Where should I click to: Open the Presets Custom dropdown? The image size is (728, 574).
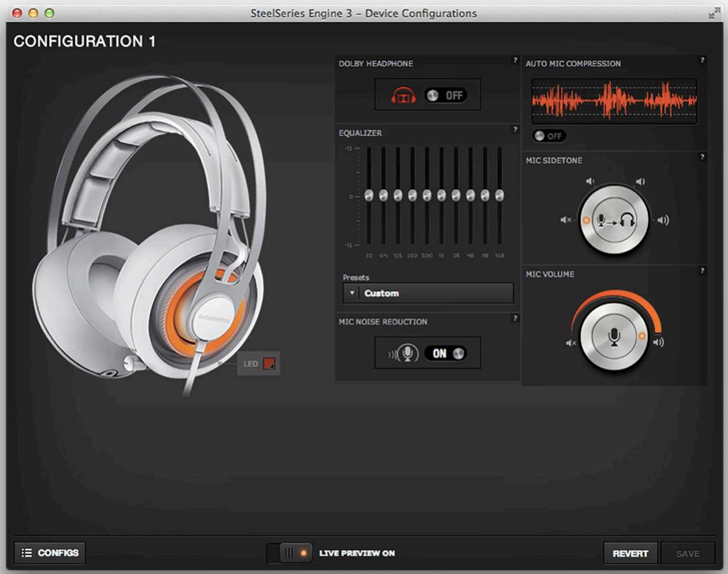[x=428, y=293]
